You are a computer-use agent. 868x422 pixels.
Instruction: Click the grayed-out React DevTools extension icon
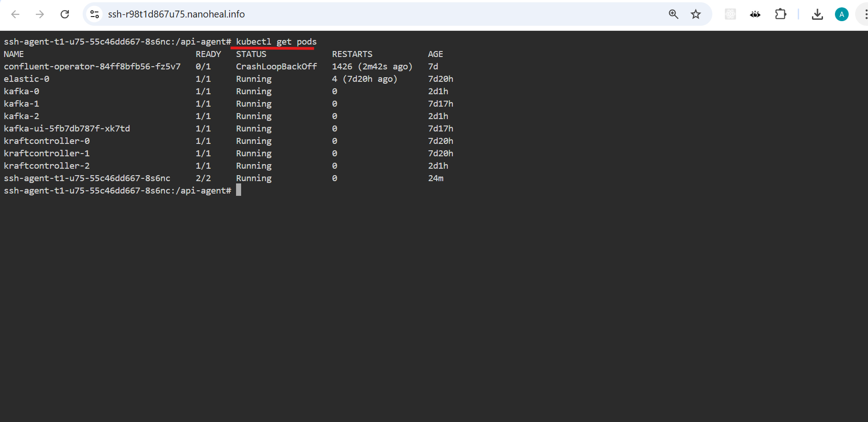point(730,14)
